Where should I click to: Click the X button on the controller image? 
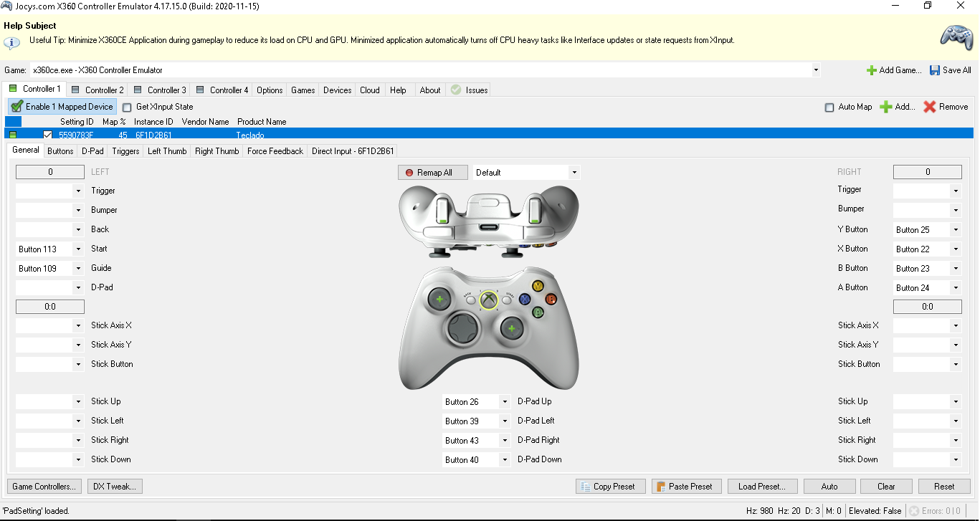coord(525,299)
